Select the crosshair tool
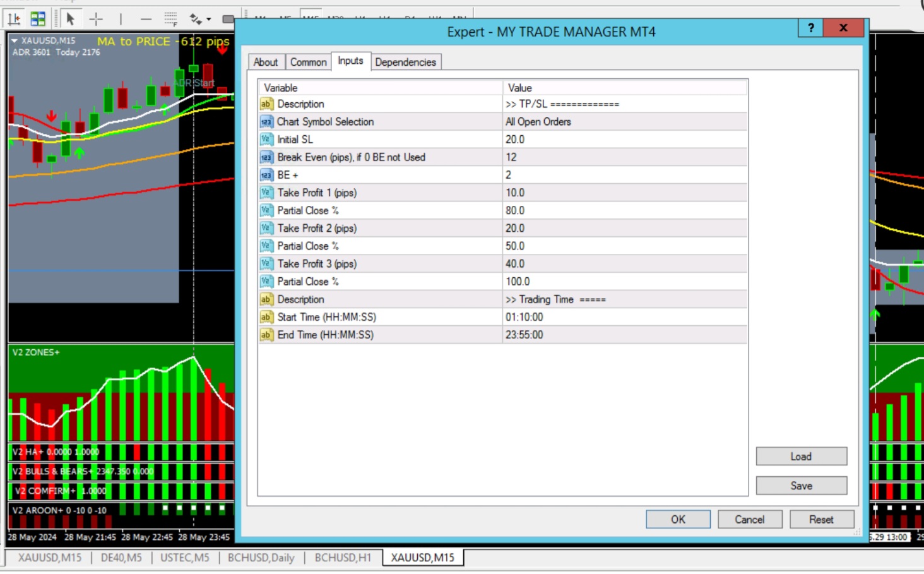This screenshot has height=574, width=924. click(x=96, y=19)
